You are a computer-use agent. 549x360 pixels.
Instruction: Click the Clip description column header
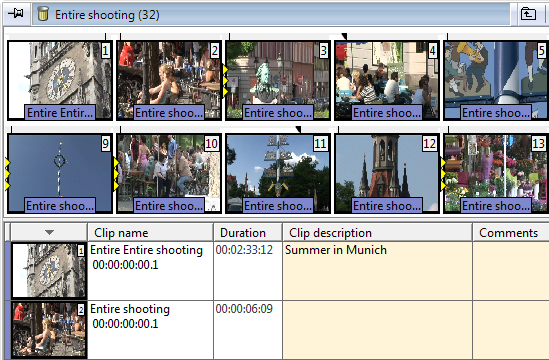(377, 233)
